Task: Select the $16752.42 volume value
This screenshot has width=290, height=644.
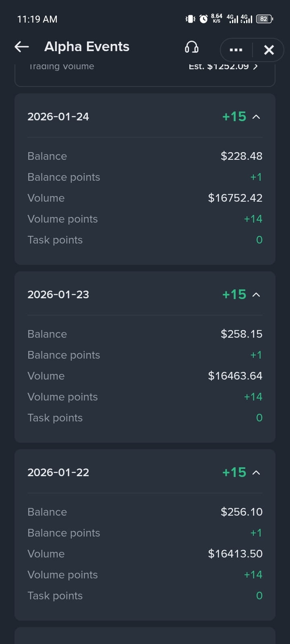Action: point(235,198)
